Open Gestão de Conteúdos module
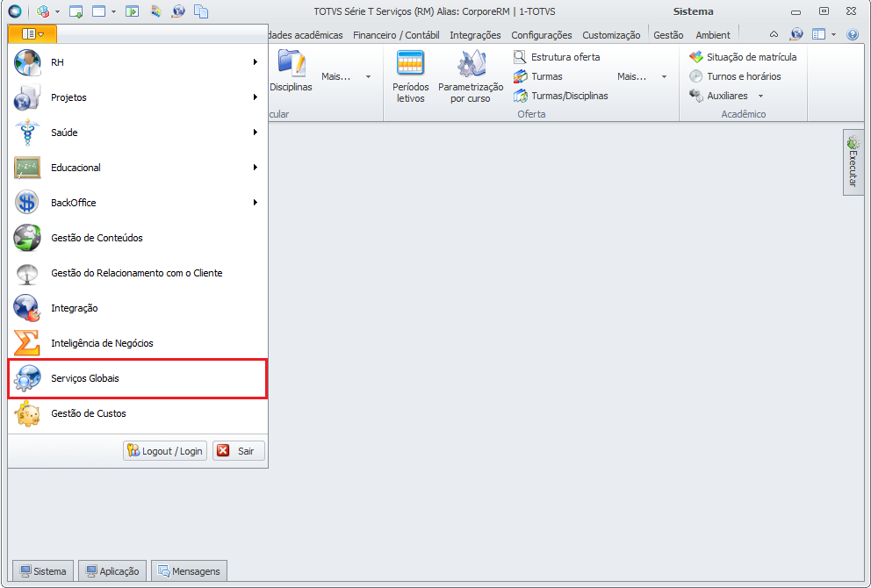 138,238
